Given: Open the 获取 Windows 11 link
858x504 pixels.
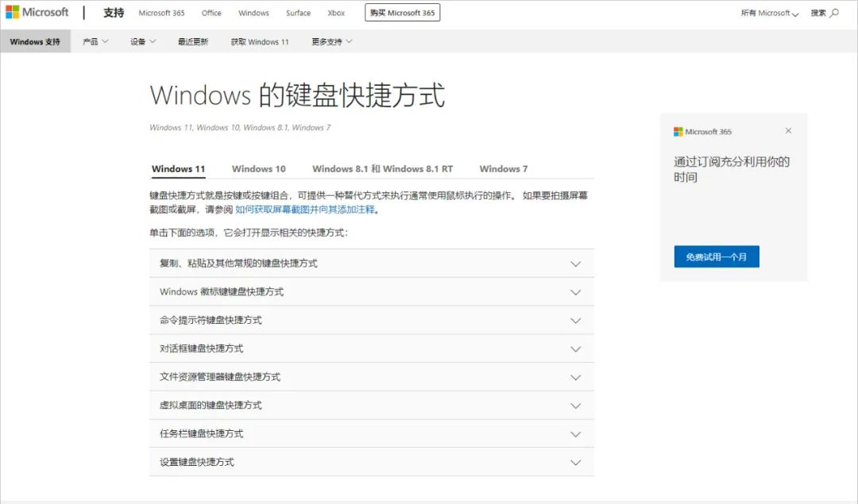Looking at the screenshot, I should tap(260, 41).
